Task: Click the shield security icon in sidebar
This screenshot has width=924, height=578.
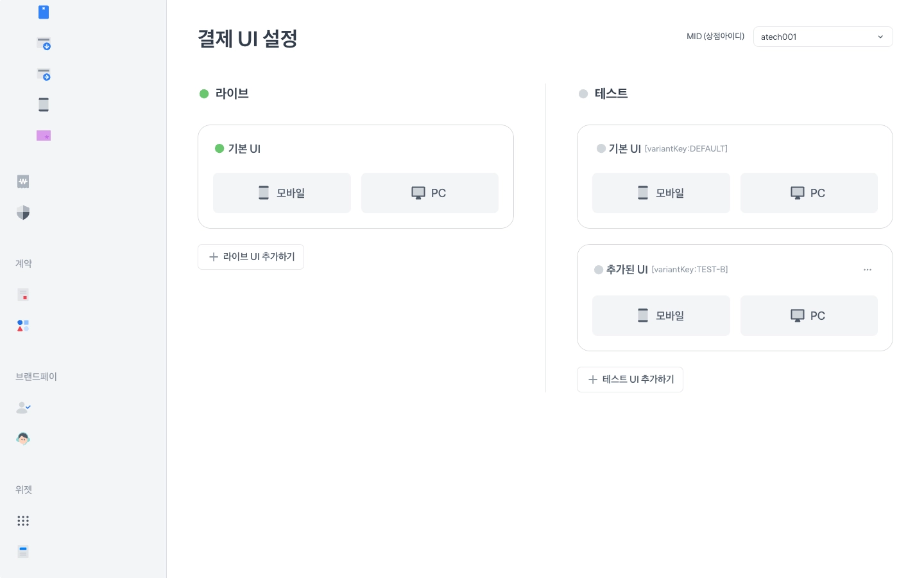Action: 23,213
